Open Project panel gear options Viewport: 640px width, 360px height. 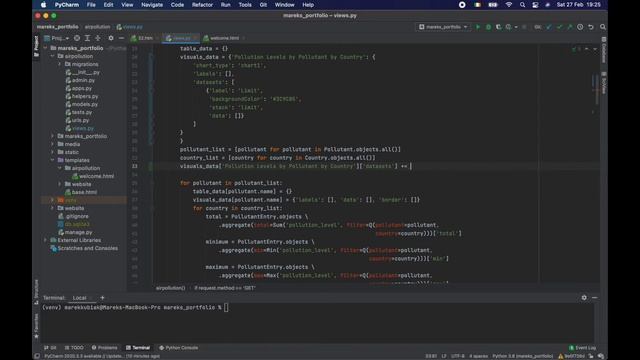pyautogui.click(x=111, y=38)
